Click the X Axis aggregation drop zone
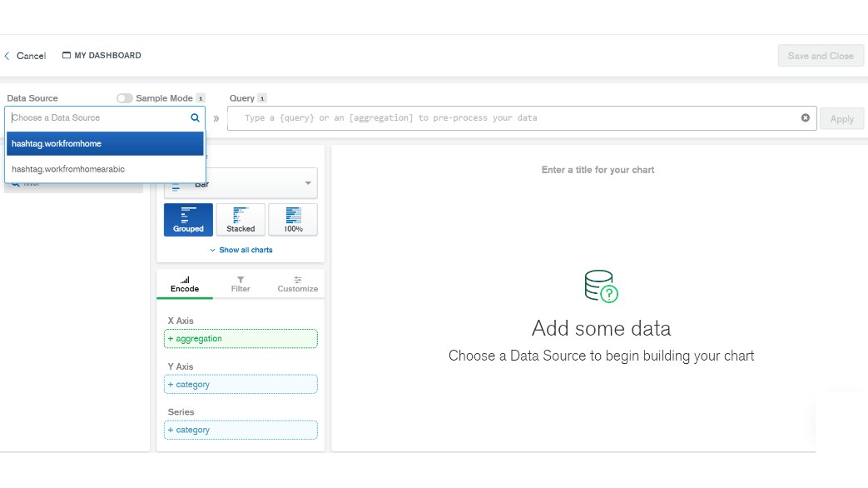868x488 pixels. click(x=241, y=338)
